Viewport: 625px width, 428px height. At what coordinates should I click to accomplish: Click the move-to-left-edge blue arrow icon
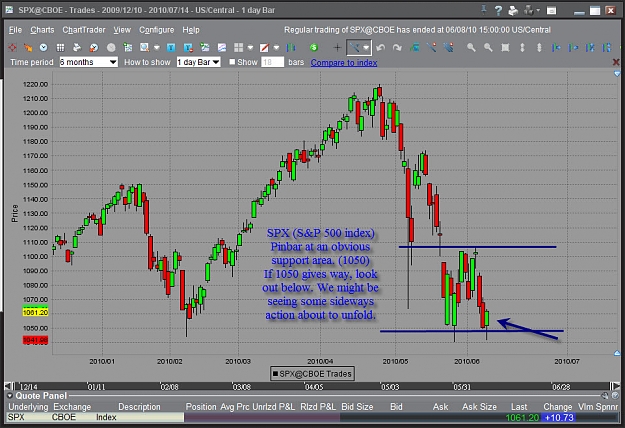[x=556, y=48]
